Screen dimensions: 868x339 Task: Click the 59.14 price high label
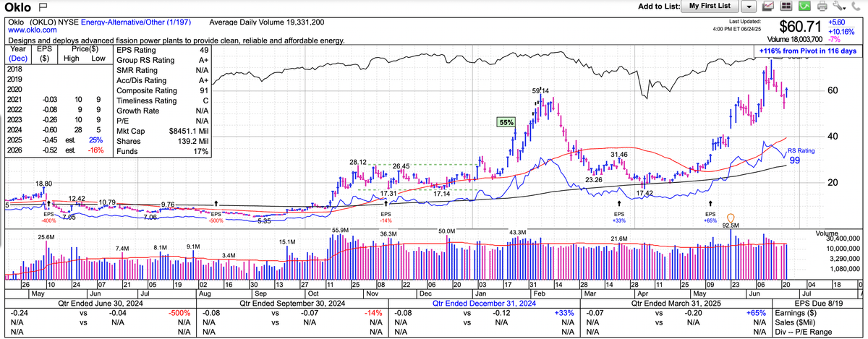[541, 91]
